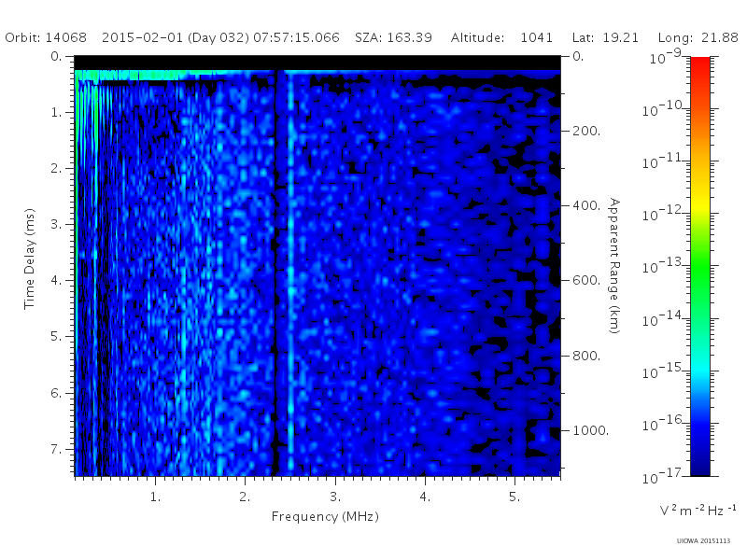Click the colorbar label '10^-17'
Image resolution: width=747 pixels, height=560 pixels.
point(662,475)
